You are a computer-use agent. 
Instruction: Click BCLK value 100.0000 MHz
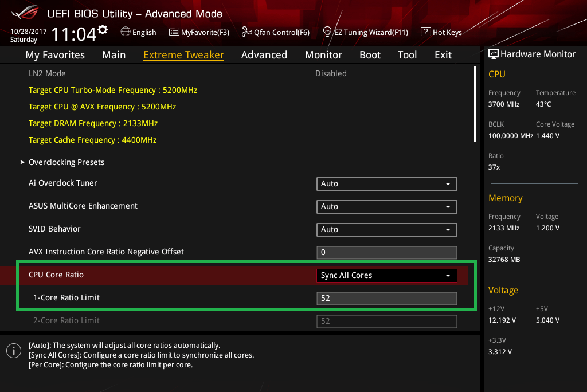pos(511,135)
